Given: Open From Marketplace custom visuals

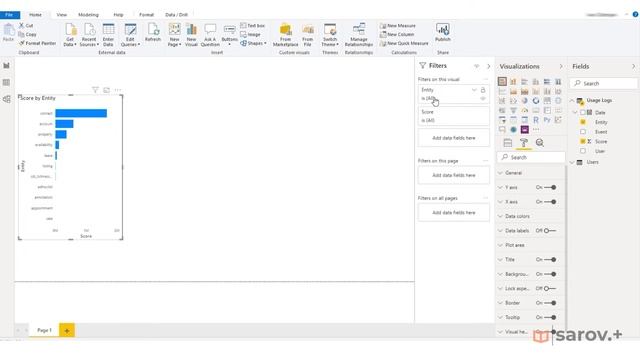Looking at the screenshot, I should pos(285,34).
